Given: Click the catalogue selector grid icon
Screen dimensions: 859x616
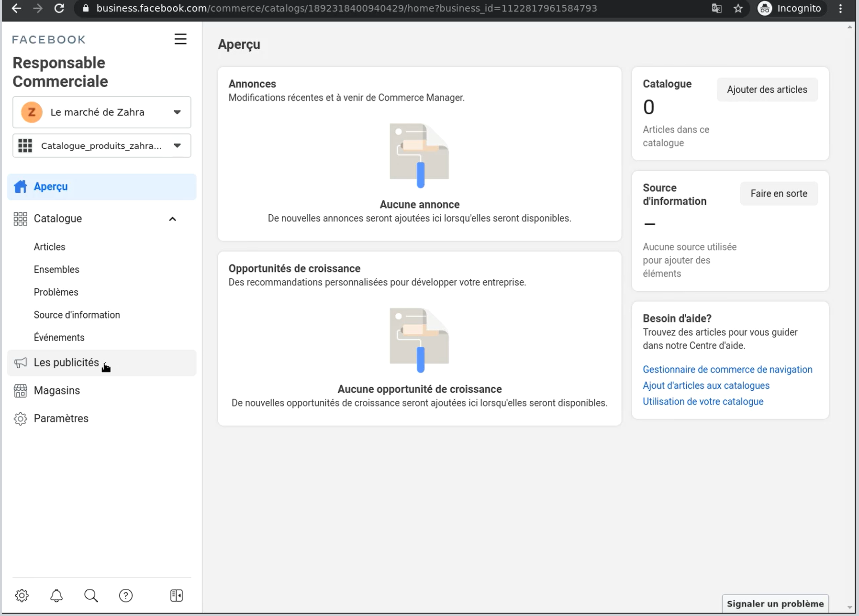Looking at the screenshot, I should pos(25,145).
